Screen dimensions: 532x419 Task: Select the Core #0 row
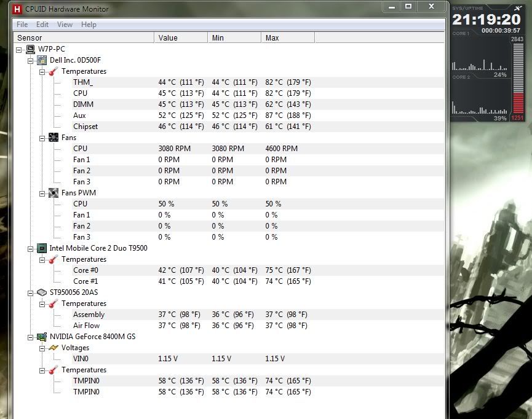[x=258, y=270]
